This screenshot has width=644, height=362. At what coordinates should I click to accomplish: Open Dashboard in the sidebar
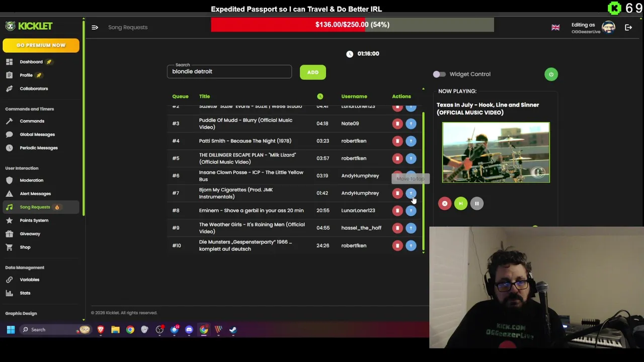click(31, 62)
